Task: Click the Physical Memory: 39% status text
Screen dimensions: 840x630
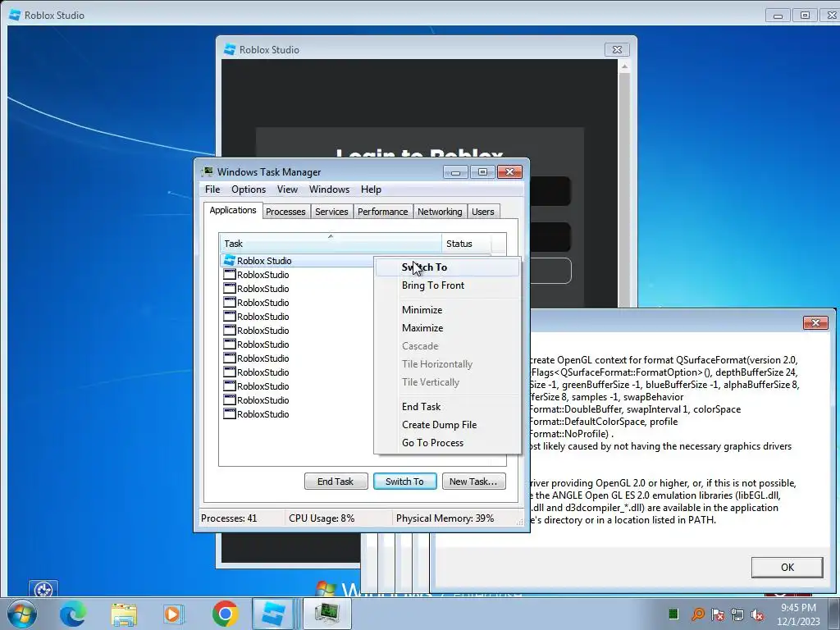Action: pos(445,518)
